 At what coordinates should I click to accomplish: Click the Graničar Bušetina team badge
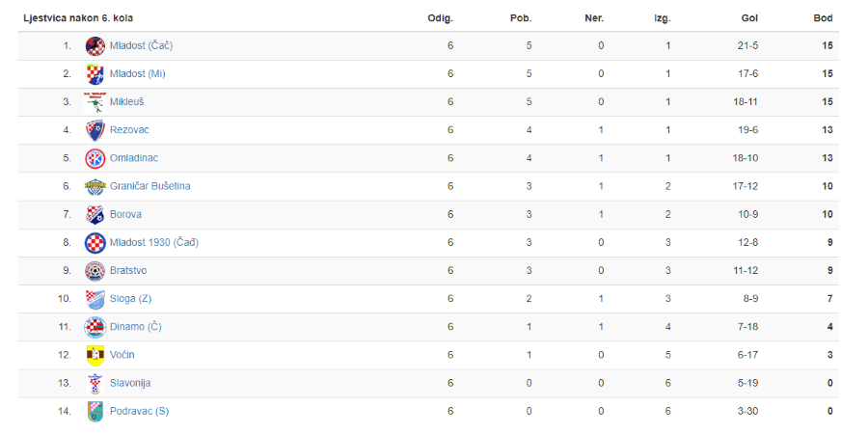pos(95,186)
